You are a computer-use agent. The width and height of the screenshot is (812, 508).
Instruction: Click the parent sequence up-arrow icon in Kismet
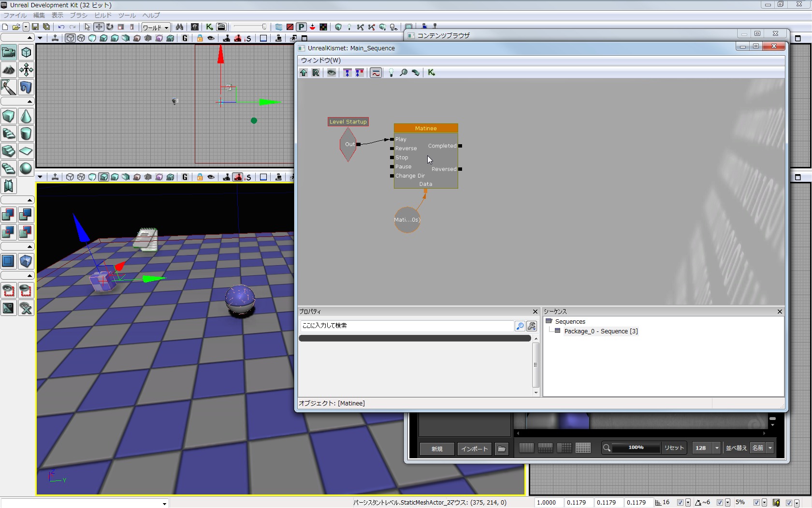click(304, 73)
